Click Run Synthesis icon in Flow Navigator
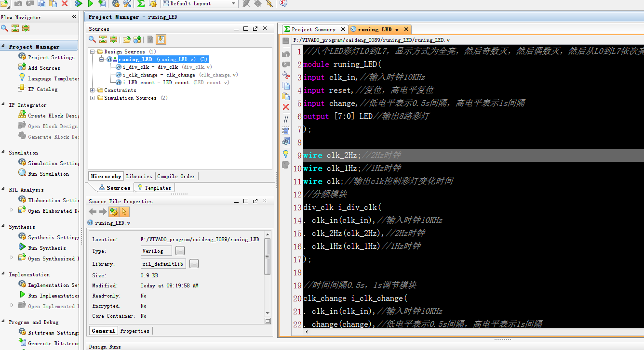Screen dimensions: 644x350 pyautogui.click(x=22, y=247)
